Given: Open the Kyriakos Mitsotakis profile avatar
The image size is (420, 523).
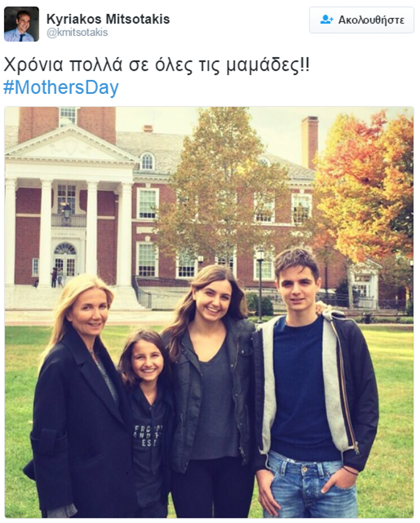Looking at the screenshot, I should tap(21, 24).
